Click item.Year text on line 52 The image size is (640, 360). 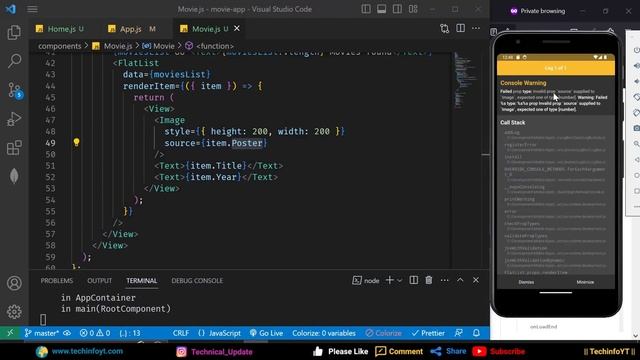[x=213, y=177]
